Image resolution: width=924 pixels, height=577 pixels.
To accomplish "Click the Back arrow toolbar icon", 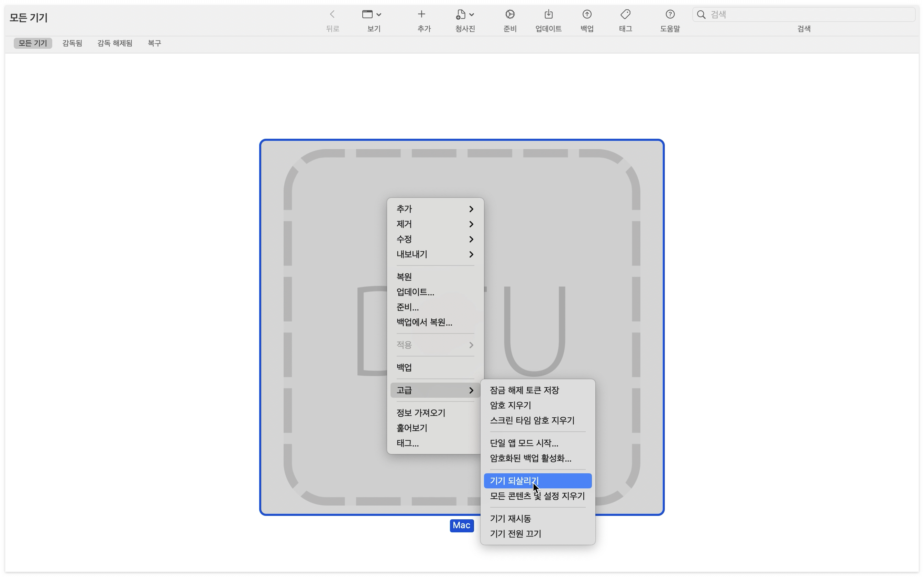I will point(332,14).
